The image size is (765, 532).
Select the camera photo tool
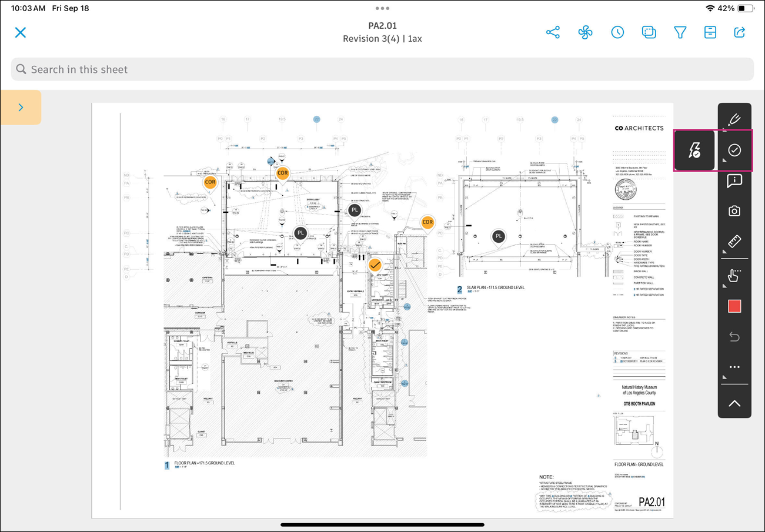pos(734,211)
